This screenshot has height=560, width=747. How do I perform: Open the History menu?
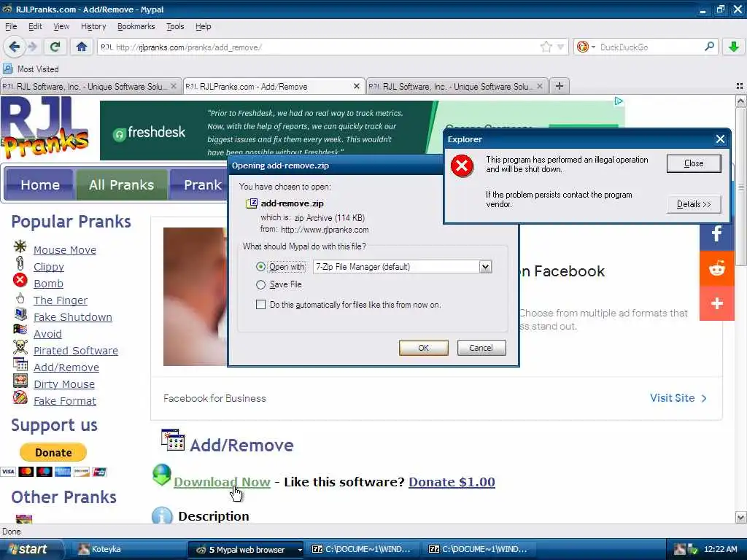point(93,26)
